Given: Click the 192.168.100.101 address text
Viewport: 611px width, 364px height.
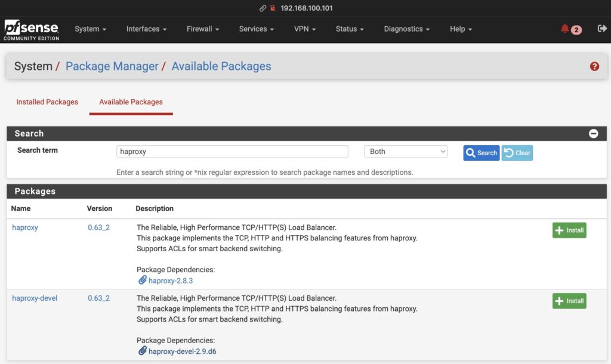Looking at the screenshot, I should pyautogui.click(x=307, y=8).
